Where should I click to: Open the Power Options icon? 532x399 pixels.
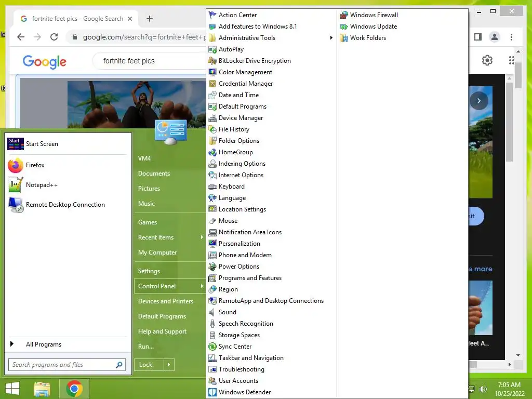coord(212,267)
